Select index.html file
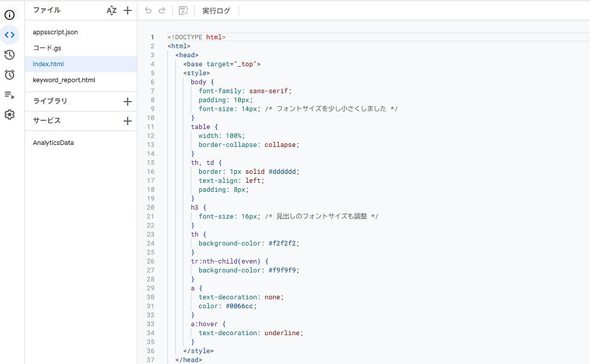Screen dimensions: 590x364 pyautogui.click(x=81, y=64)
